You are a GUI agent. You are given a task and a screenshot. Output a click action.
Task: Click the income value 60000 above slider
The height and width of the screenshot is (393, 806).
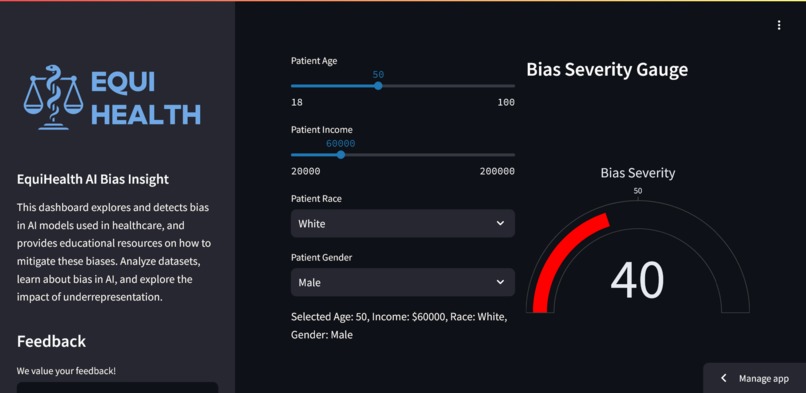coord(340,143)
